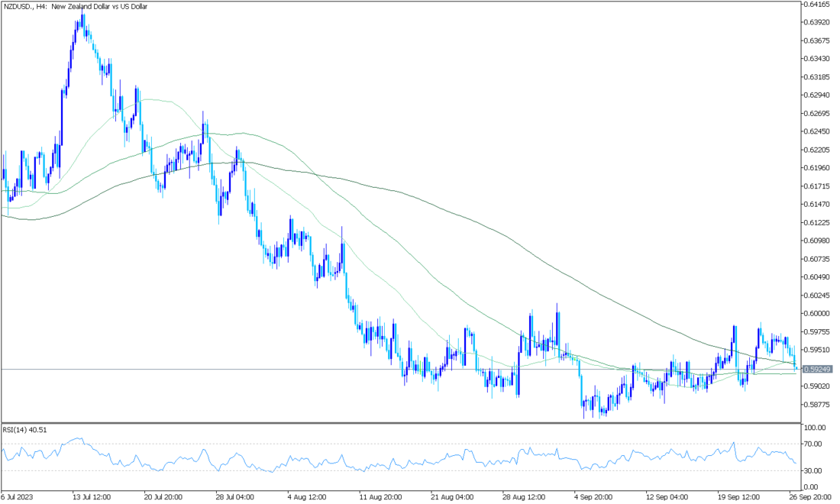Click the RSI 70.00 overbought level label
The height and width of the screenshot is (504, 840).
(x=813, y=444)
